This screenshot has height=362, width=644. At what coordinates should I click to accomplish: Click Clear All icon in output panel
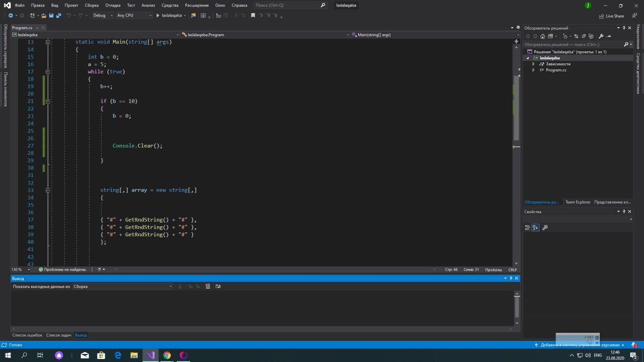(x=208, y=287)
